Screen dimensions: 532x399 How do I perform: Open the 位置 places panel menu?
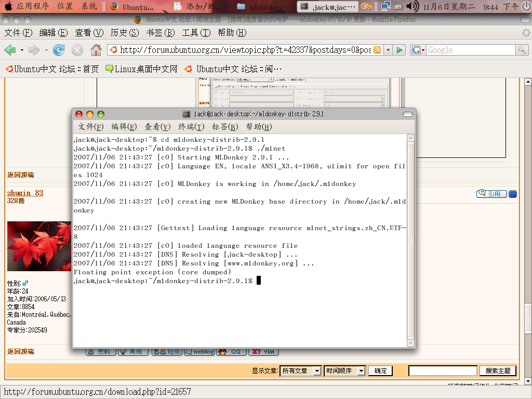(65, 6)
